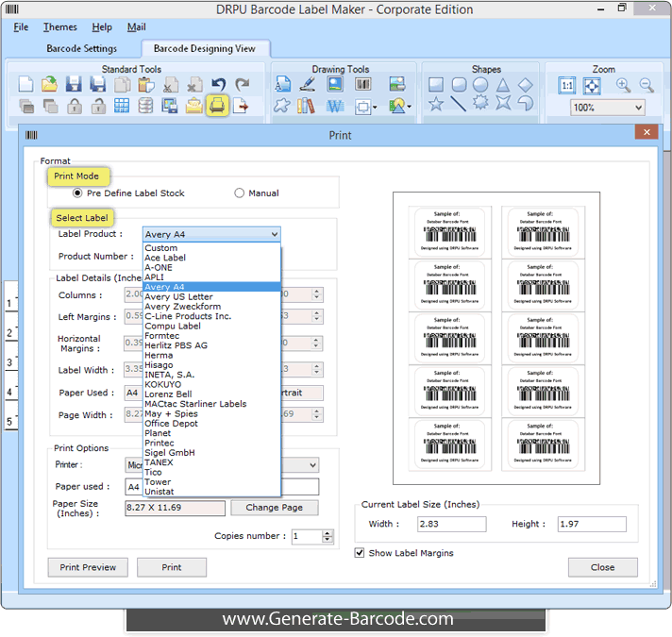Click the Fit to window zoom icon
This screenshot has height=637, width=672.
pyautogui.click(x=592, y=86)
